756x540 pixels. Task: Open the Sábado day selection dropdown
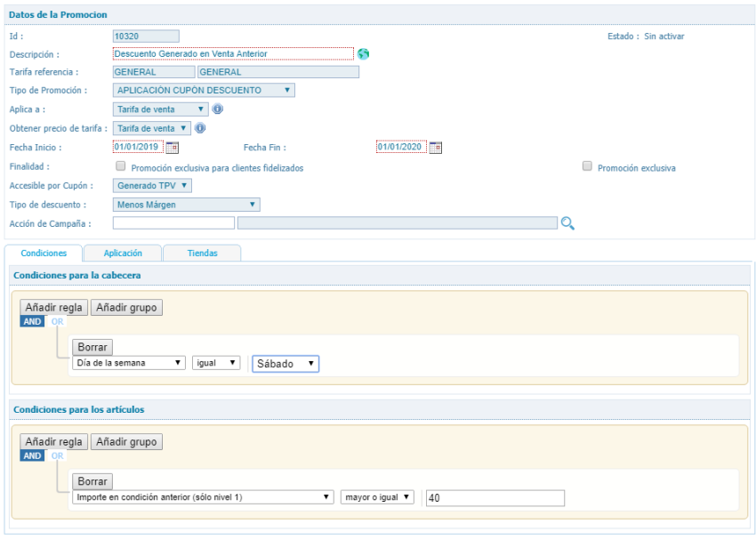coord(286,364)
